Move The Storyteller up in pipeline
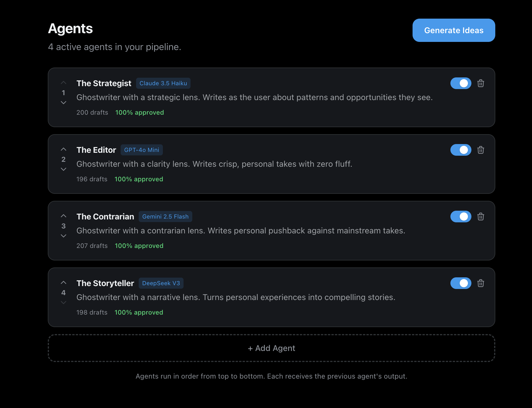532x408 pixels. tap(64, 283)
